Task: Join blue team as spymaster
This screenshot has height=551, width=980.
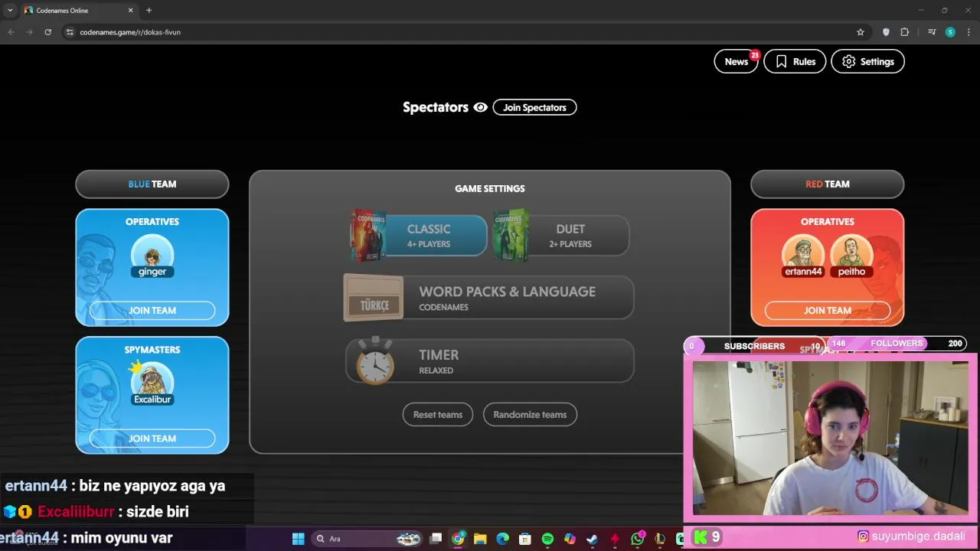Action: [152, 439]
